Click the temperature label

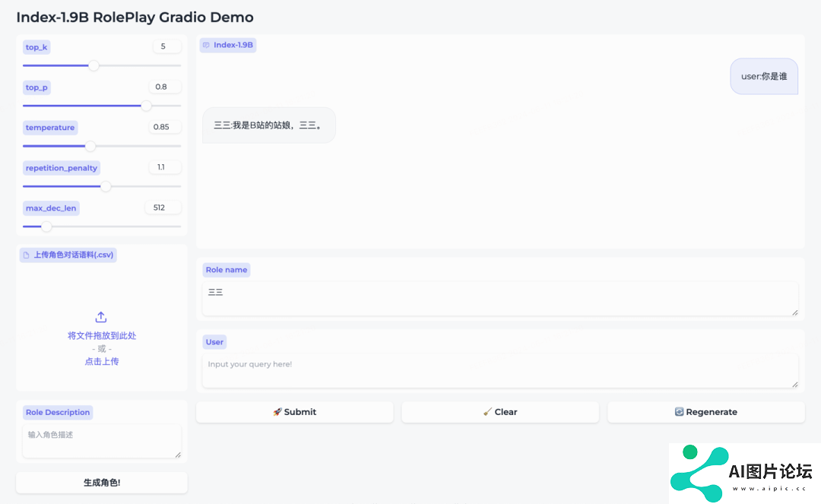(49, 127)
